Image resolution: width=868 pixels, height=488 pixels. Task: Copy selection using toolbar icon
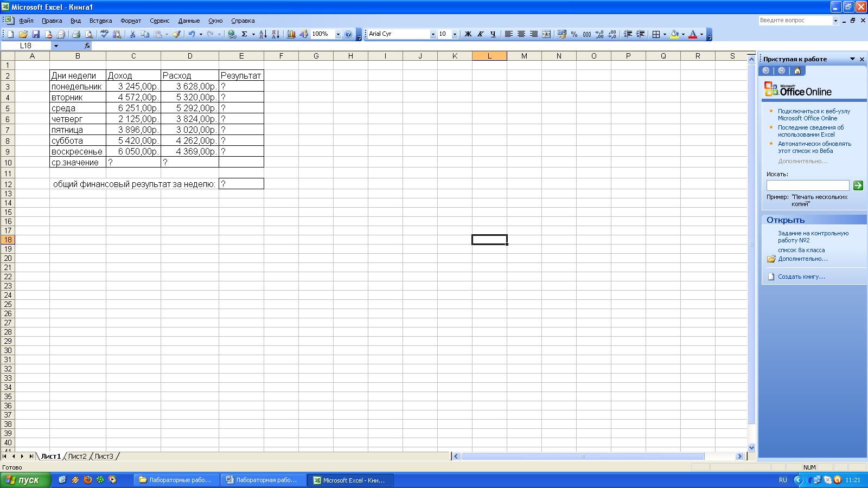click(145, 34)
